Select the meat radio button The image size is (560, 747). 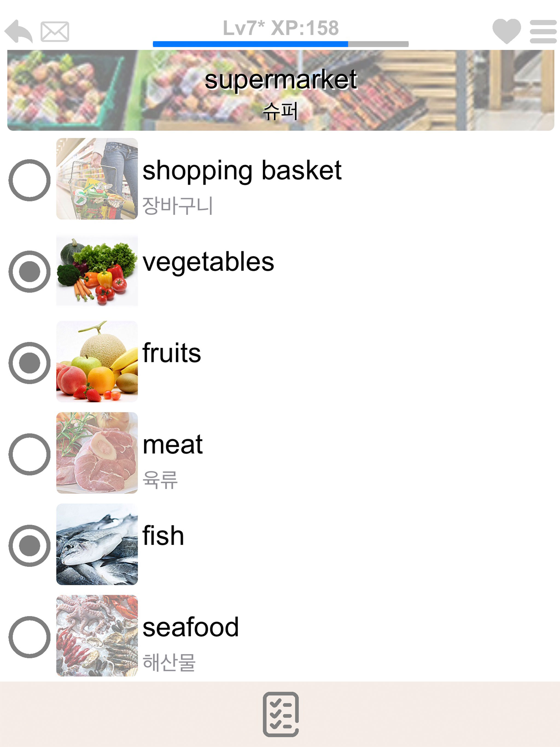(29, 454)
